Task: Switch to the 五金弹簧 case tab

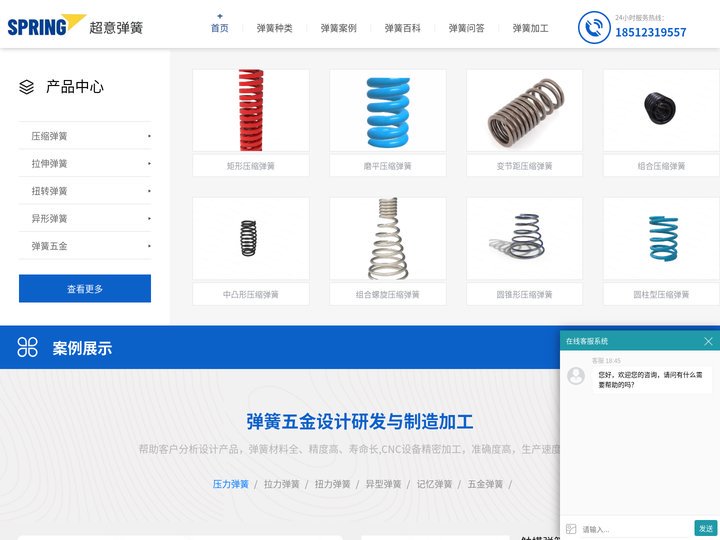Action: [x=485, y=484]
